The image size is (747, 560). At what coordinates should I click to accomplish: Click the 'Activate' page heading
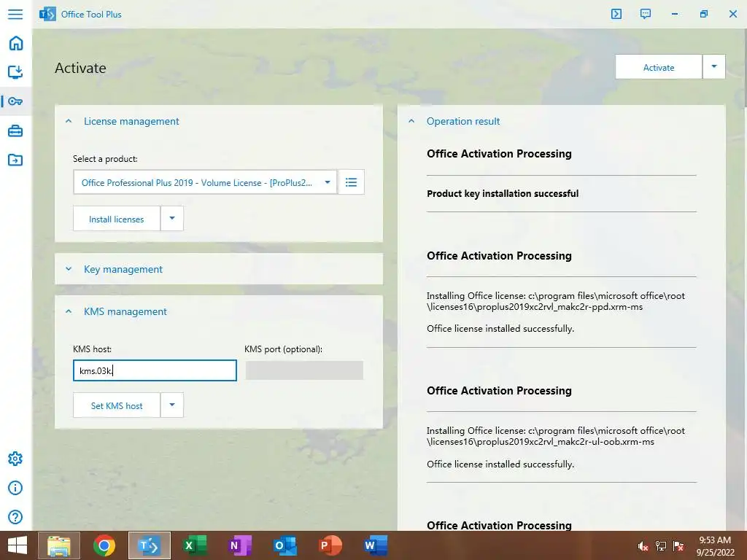click(x=80, y=68)
